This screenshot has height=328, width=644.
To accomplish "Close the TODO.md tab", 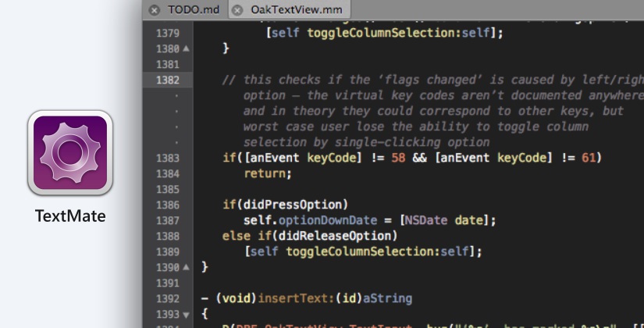I will [154, 10].
